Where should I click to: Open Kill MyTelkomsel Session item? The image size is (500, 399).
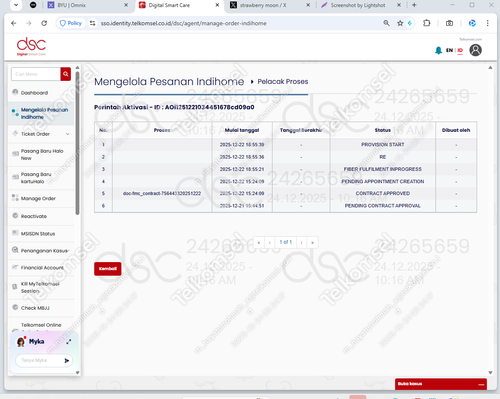[x=40, y=287]
